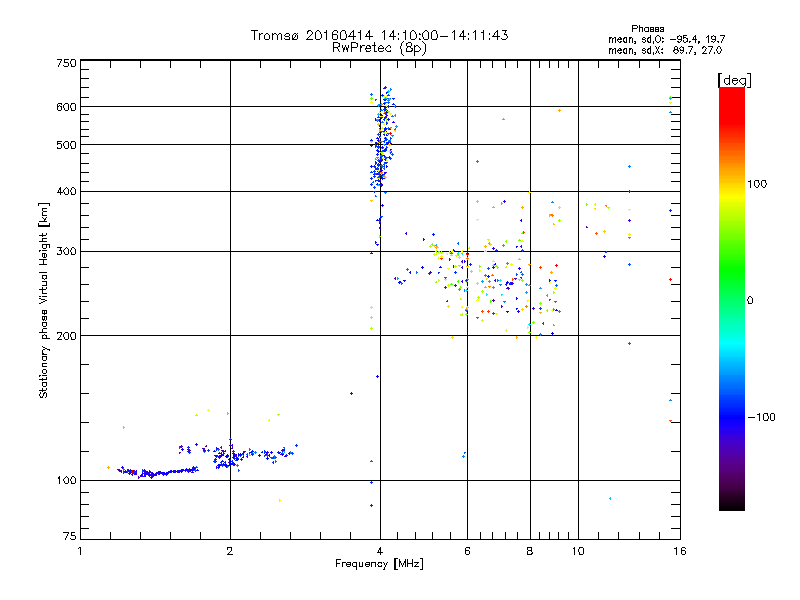800x600 pixels.
Task: Click the y-axis tick label "750"
Action: (x=66, y=63)
